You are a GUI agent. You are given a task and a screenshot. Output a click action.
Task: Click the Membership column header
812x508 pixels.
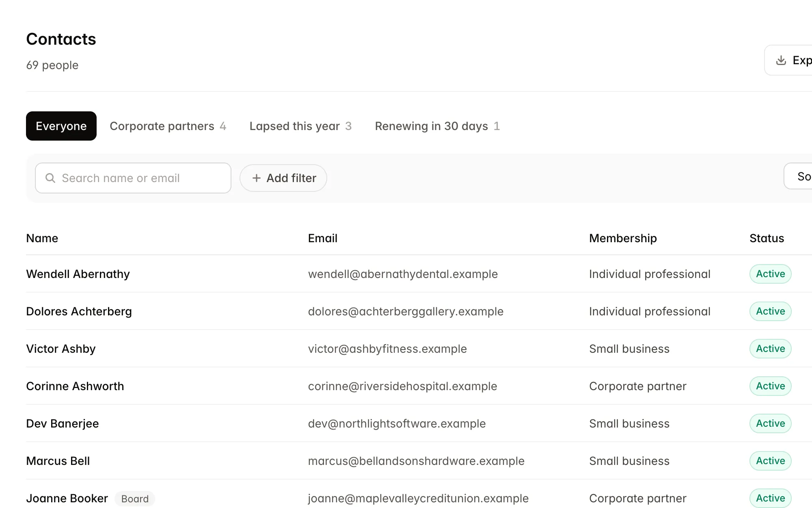[623, 238]
